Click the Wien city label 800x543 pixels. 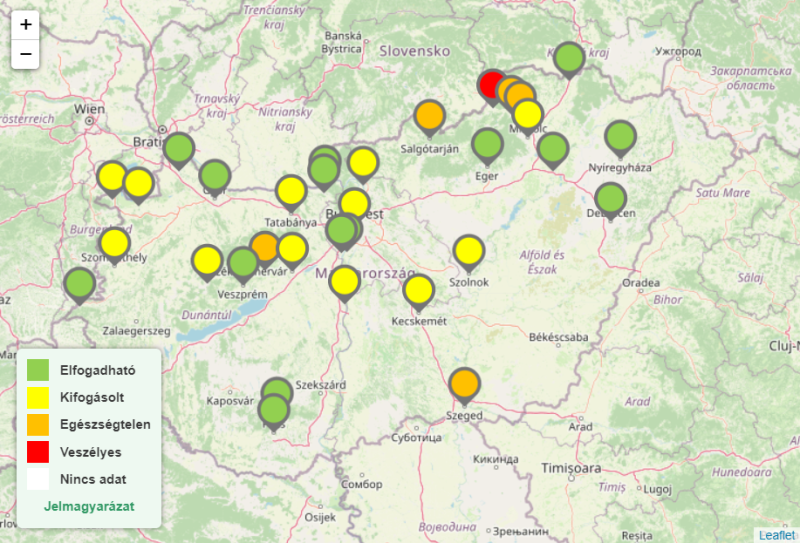click(89, 109)
